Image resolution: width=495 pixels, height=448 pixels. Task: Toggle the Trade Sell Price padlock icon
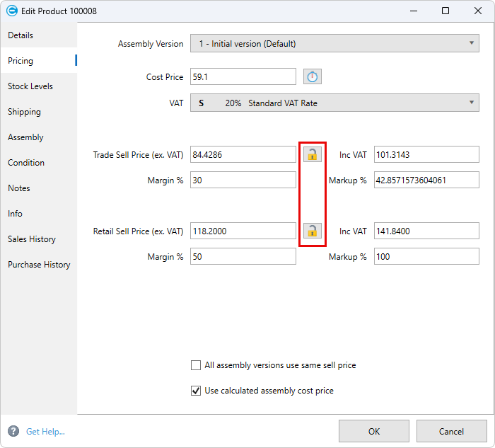(312, 154)
